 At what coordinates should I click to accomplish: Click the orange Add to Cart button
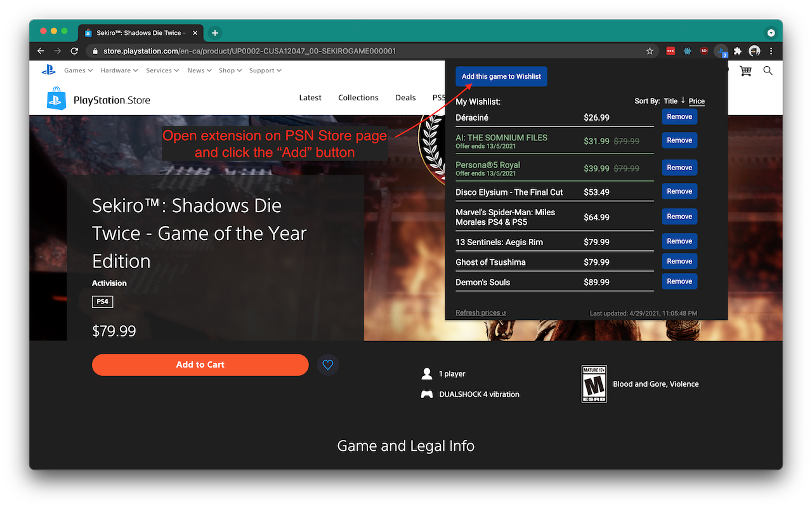click(200, 364)
